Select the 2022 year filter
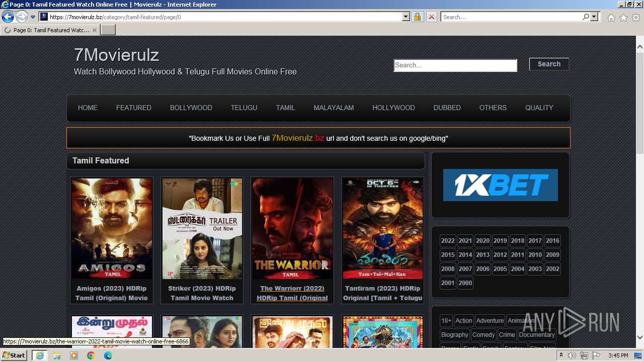The height and width of the screenshot is (362, 644). [x=448, y=241]
